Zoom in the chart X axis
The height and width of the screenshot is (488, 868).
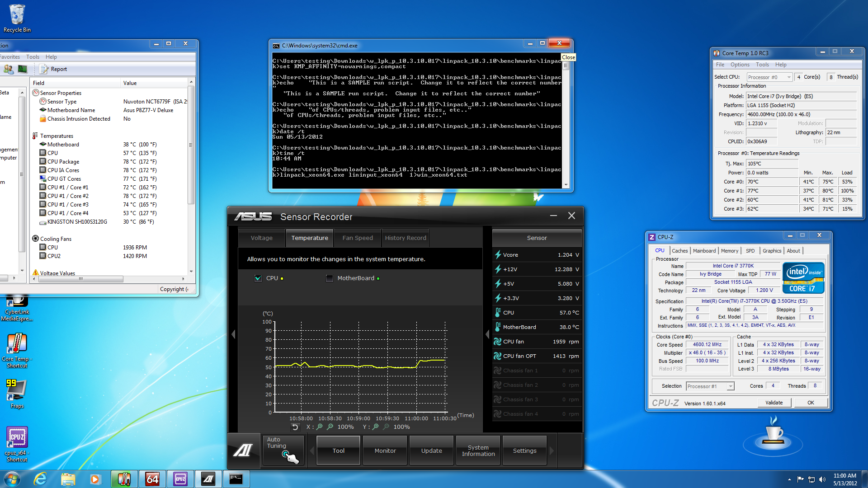[x=320, y=427]
